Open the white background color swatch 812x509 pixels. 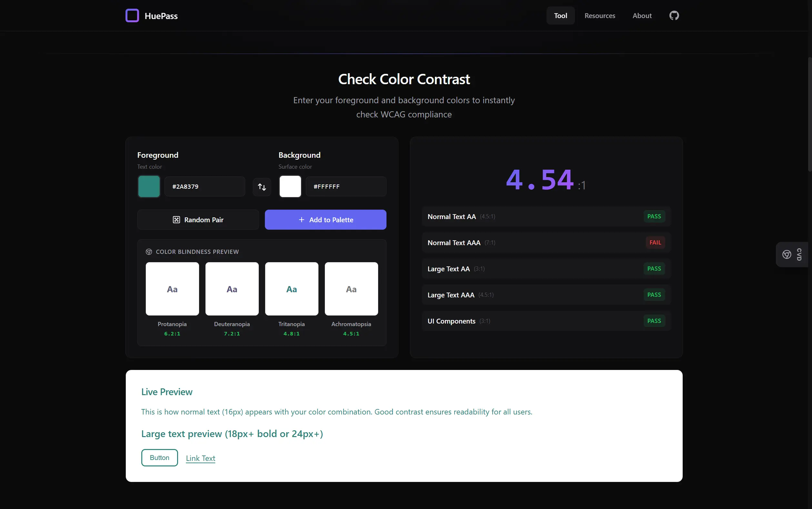(x=290, y=186)
